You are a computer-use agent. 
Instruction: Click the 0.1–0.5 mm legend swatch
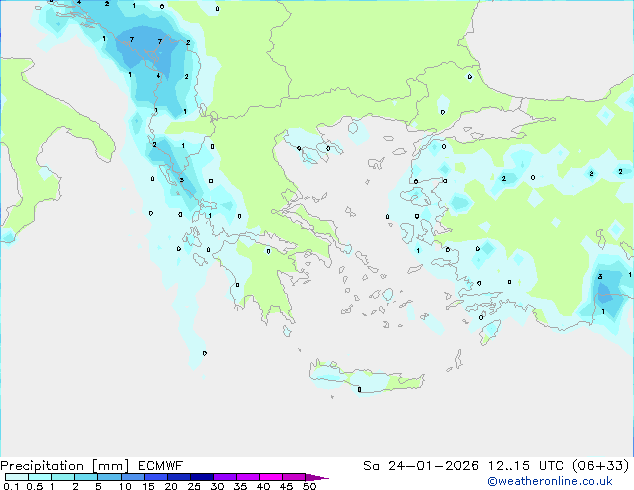pyautogui.click(x=17, y=477)
